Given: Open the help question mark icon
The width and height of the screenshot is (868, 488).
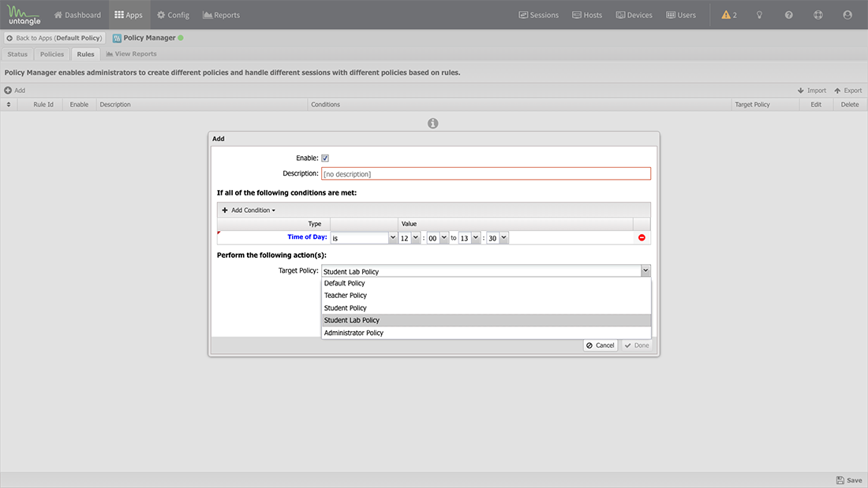Looking at the screenshot, I should click(x=789, y=15).
